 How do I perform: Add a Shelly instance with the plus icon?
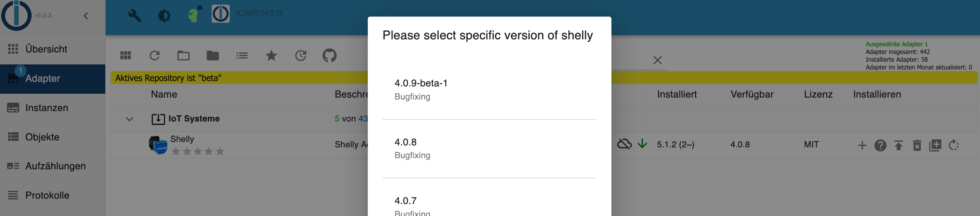pos(862,145)
